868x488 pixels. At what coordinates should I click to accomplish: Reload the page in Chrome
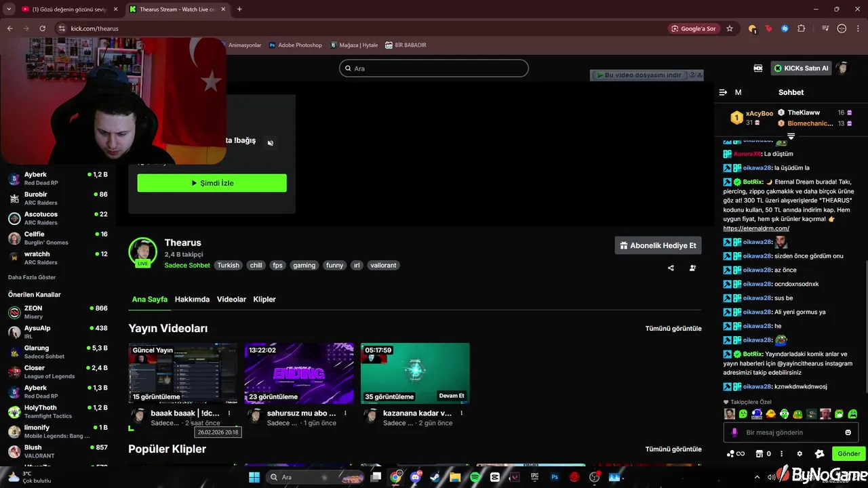(x=42, y=28)
